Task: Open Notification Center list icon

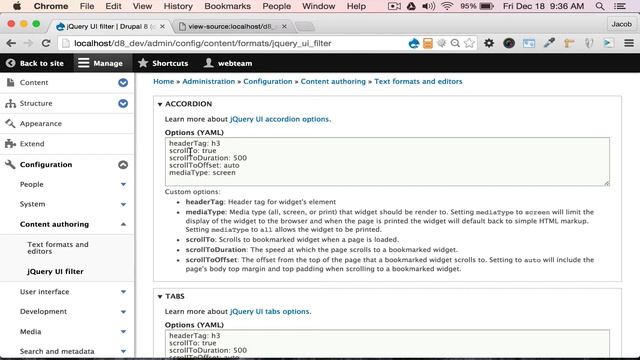Action: click(620, 6)
